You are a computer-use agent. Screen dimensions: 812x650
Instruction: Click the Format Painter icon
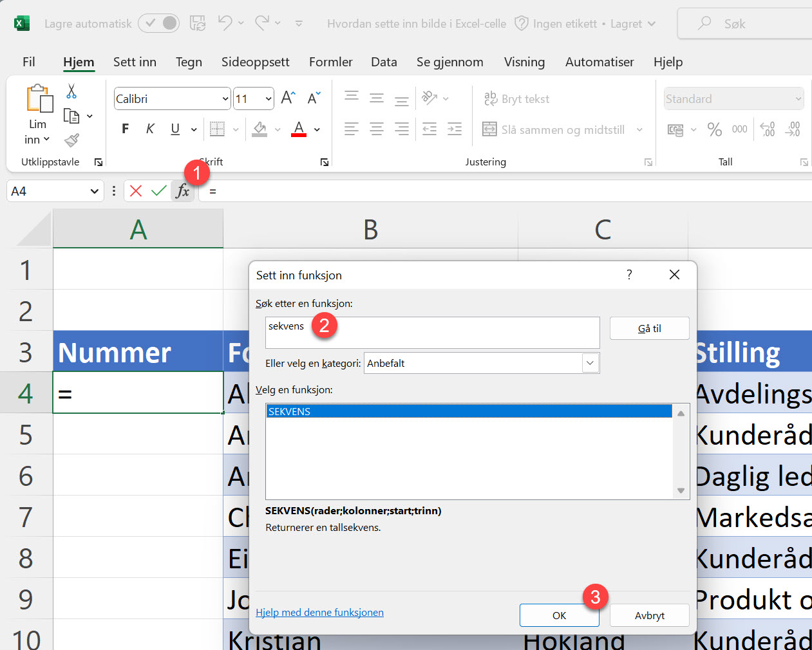(x=71, y=140)
